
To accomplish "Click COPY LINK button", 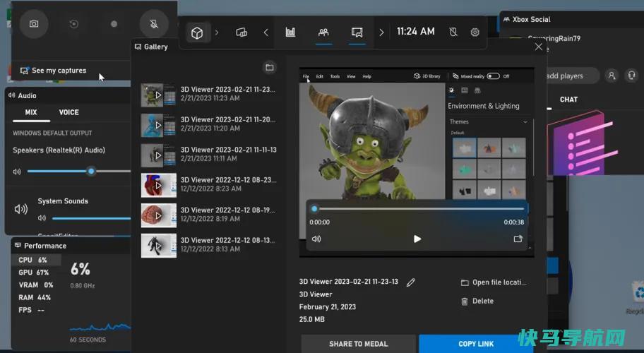I will 476,344.
